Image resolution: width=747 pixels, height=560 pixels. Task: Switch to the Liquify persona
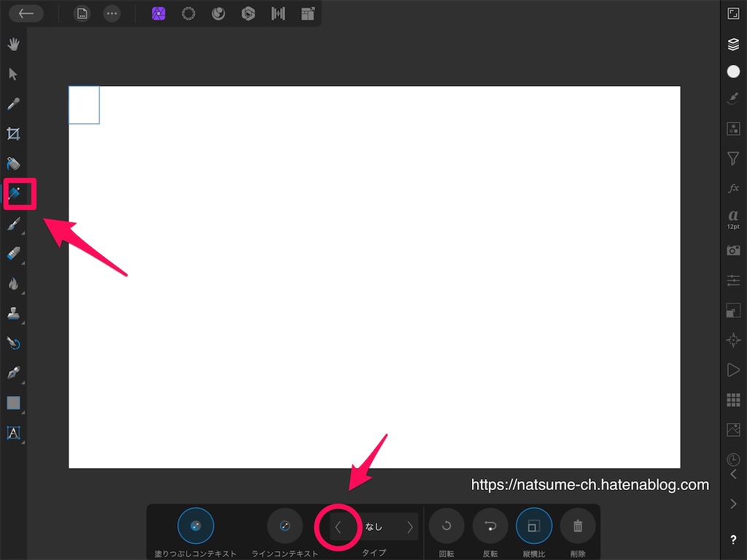pos(218,14)
